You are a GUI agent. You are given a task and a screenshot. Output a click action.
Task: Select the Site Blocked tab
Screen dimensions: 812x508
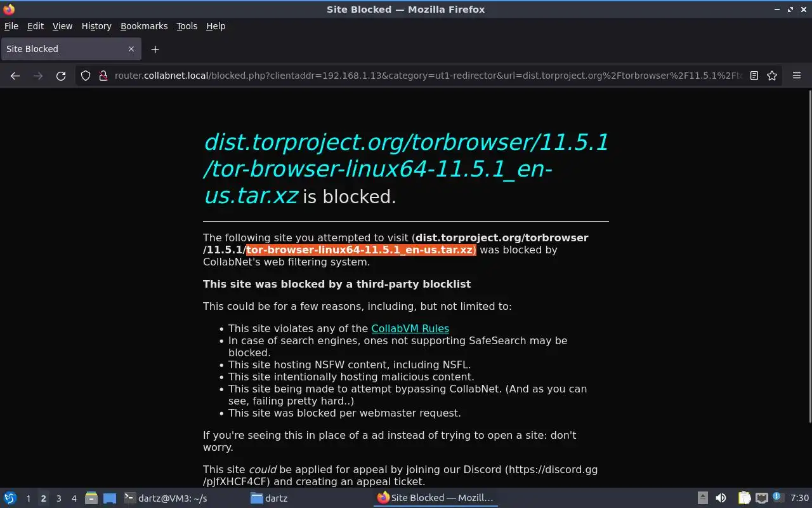coord(70,49)
